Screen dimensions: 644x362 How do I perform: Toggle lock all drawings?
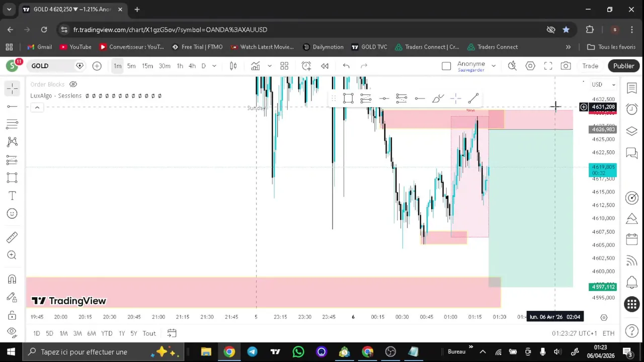coord(12,315)
